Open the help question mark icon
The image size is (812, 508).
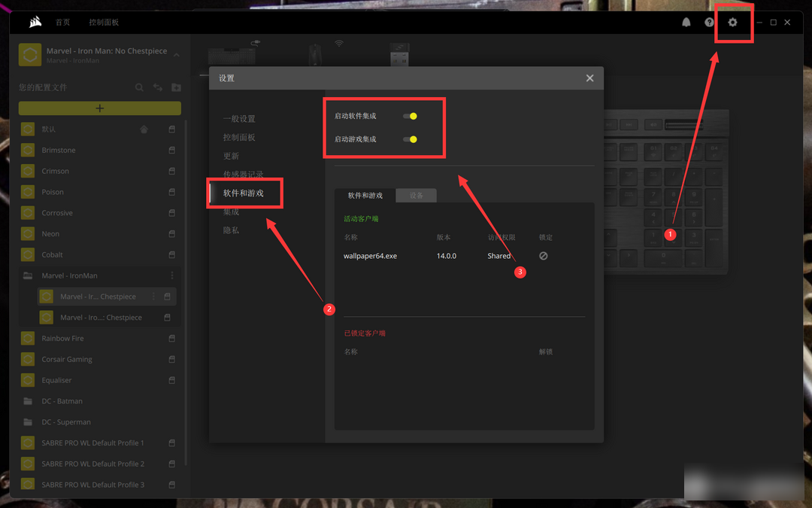(x=710, y=23)
